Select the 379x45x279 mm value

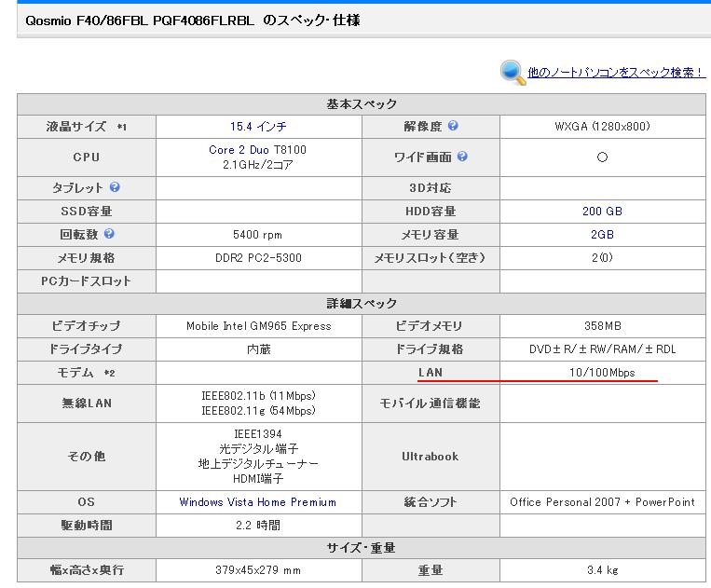258,570
